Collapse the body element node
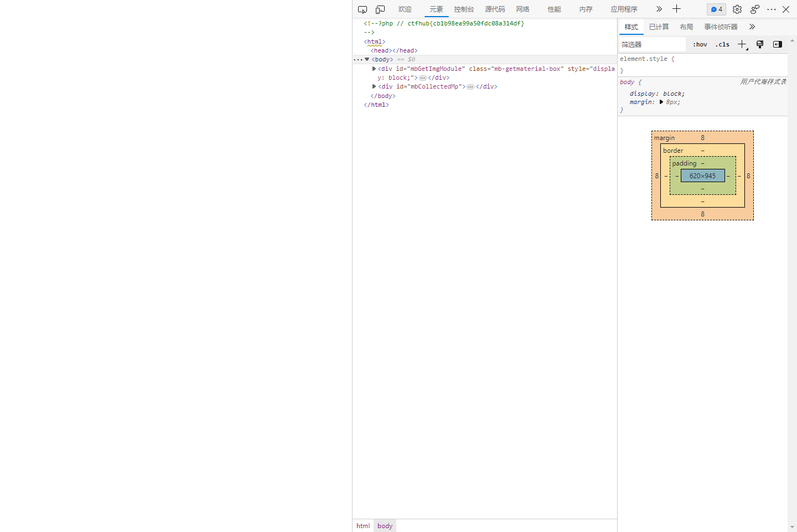The width and height of the screenshot is (797, 532). pos(367,59)
